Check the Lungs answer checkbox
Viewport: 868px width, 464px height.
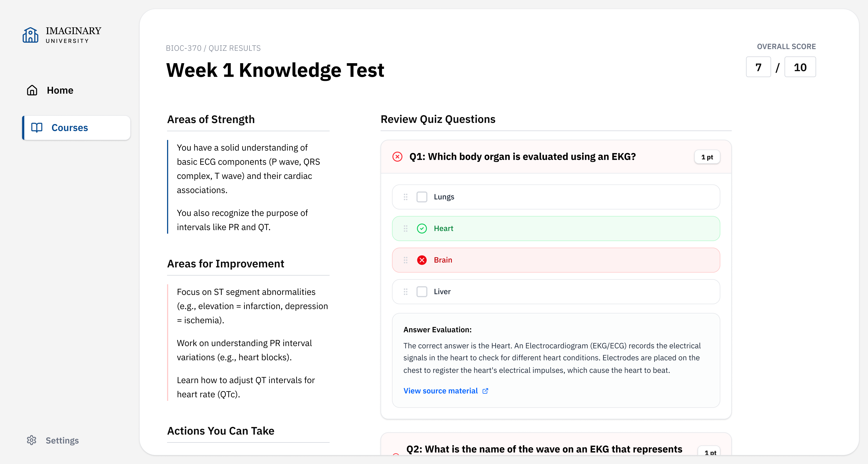point(421,197)
